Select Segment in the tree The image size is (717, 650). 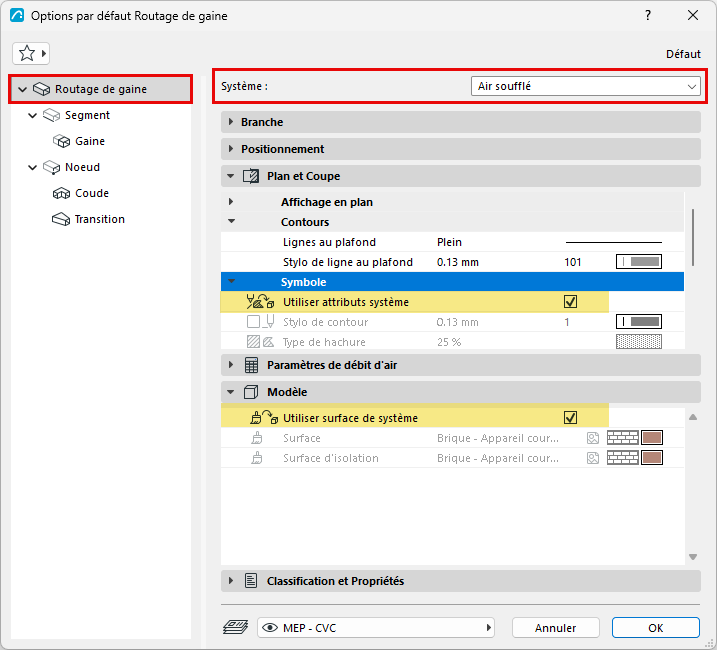87,115
